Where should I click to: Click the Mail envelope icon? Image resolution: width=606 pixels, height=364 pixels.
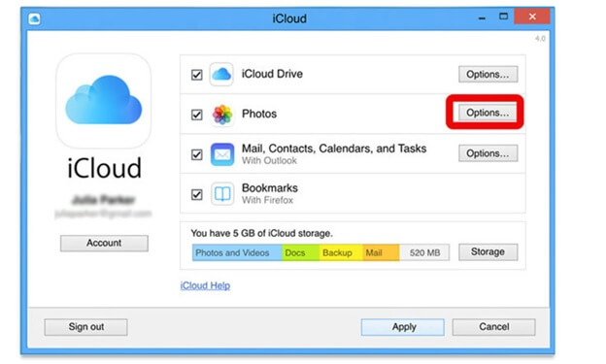point(222,154)
